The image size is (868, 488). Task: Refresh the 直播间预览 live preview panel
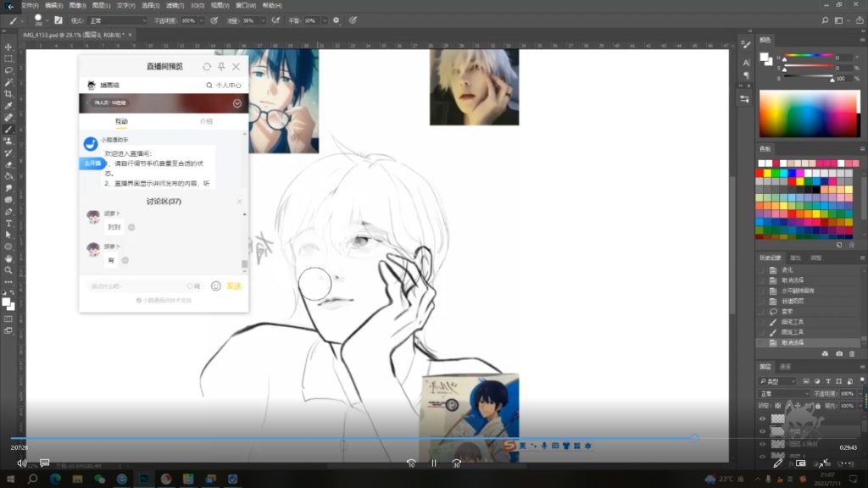pyautogui.click(x=207, y=67)
